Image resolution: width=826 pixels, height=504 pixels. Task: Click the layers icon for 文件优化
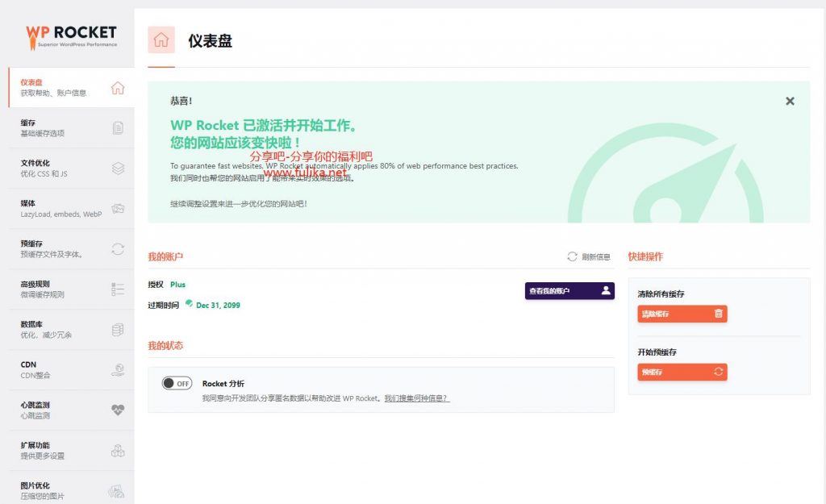(118, 168)
